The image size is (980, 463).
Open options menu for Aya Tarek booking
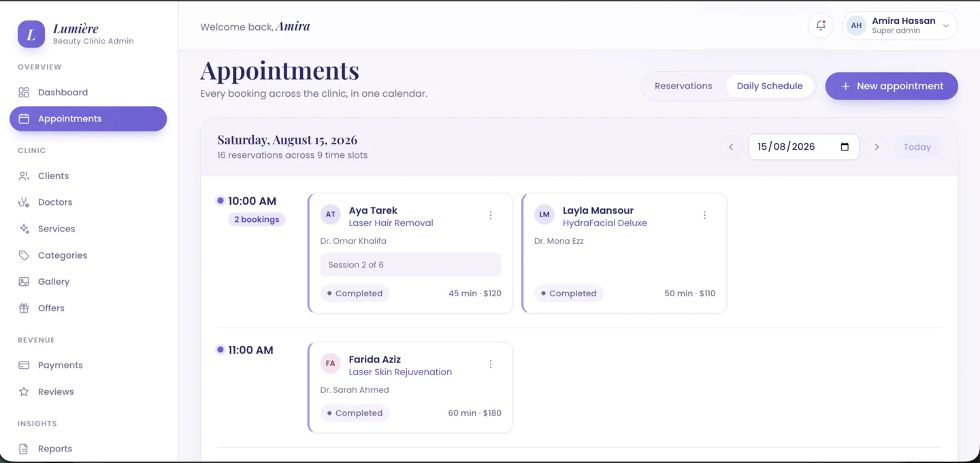click(491, 215)
